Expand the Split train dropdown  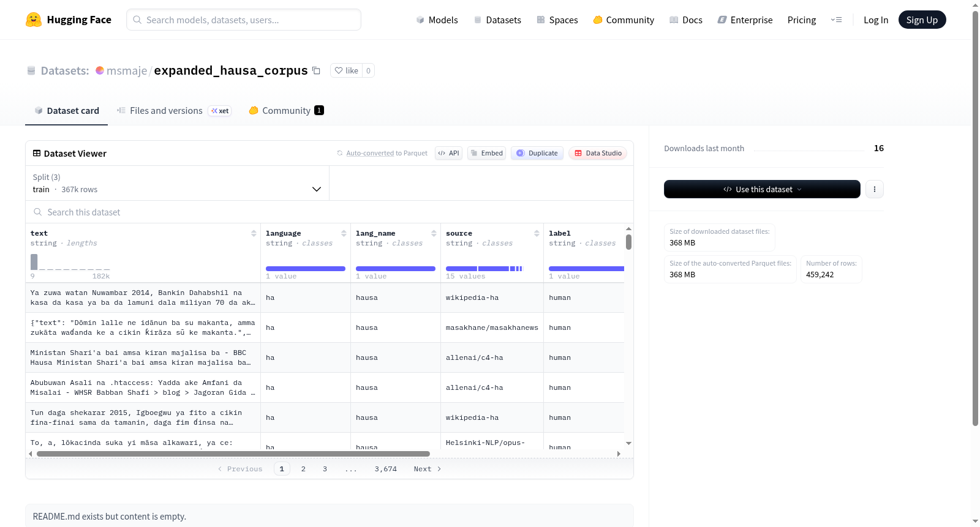[177, 183]
